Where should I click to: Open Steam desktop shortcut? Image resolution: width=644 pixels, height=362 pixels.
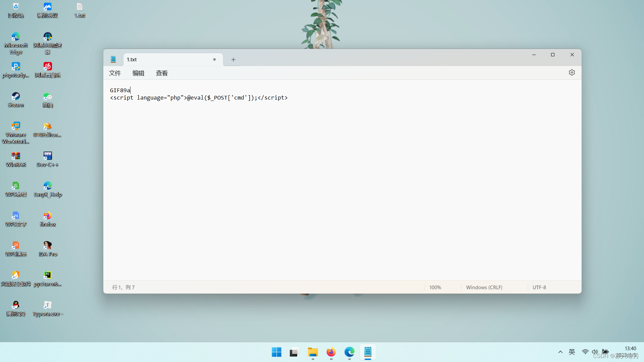coord(16,100)
